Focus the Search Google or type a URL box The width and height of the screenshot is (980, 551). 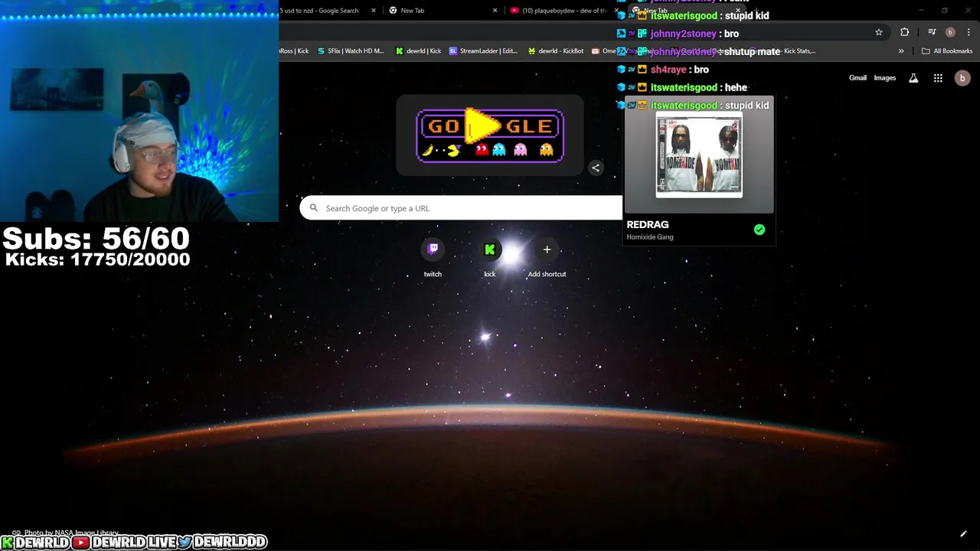[x=461, y=208]
